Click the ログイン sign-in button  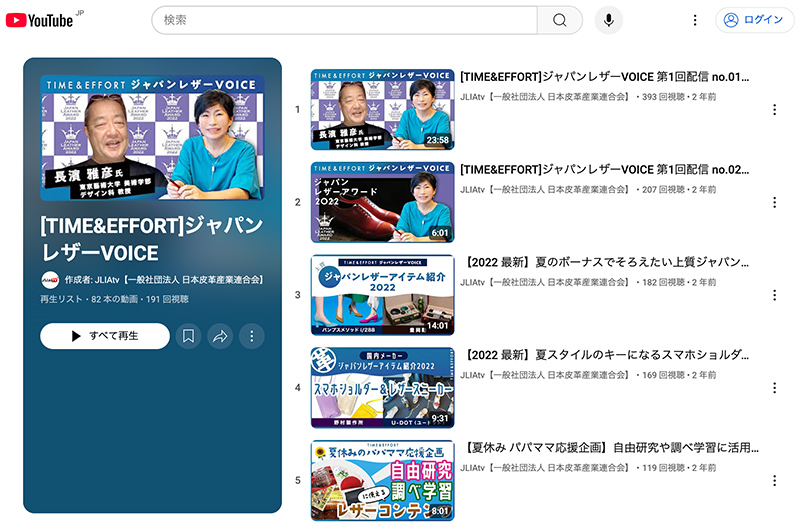[754, 20]
